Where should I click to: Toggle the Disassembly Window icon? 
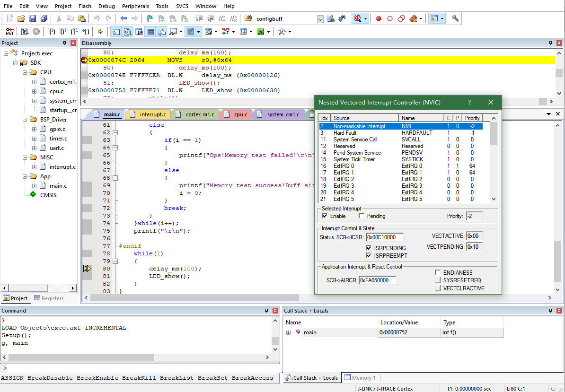pos(128,32)
